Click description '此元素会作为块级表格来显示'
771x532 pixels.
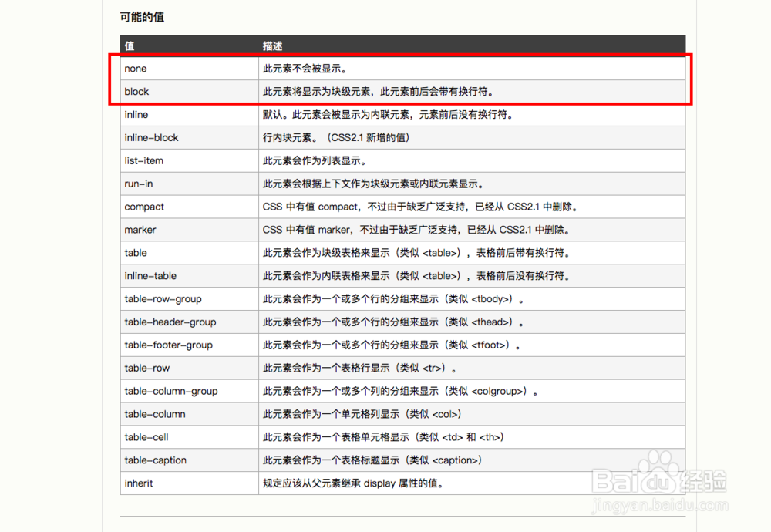pyautogui.click(x=416, y=253)
